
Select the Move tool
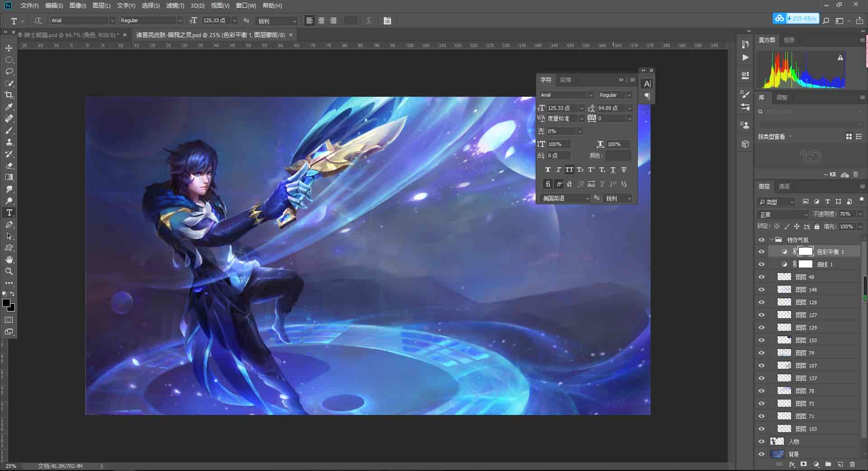tap(9, 48)
